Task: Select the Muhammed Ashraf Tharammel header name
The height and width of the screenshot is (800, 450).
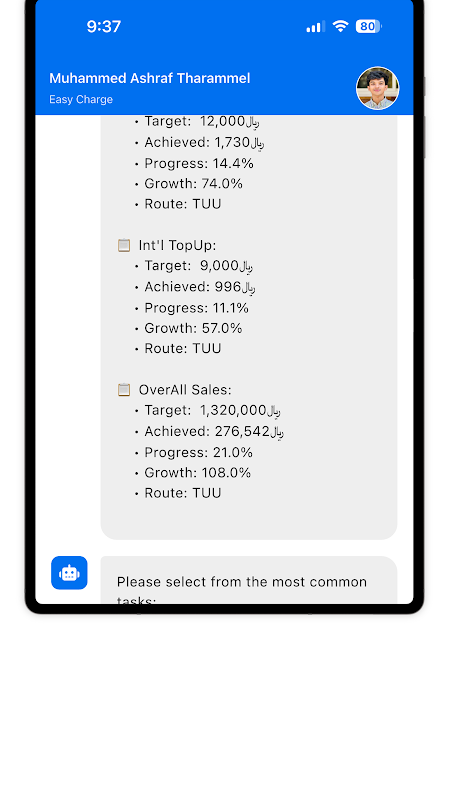Action: (x=149, y=79)
